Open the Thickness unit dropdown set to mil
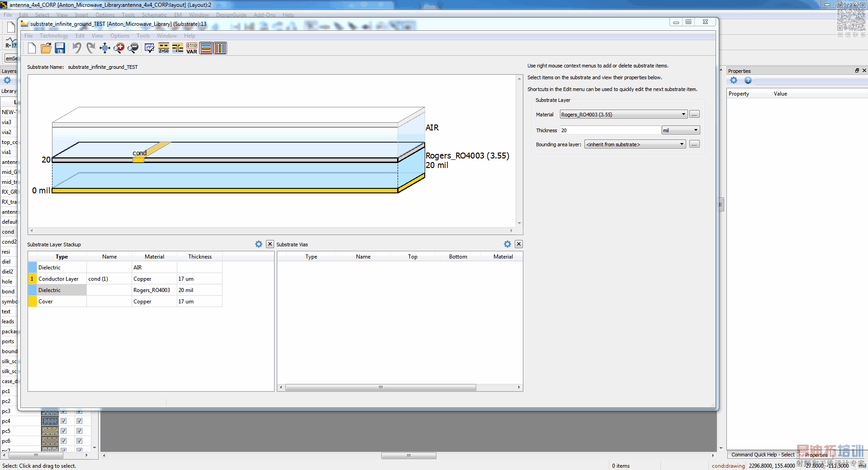This screenshot has width=868, height=470. tap(681, 130)
